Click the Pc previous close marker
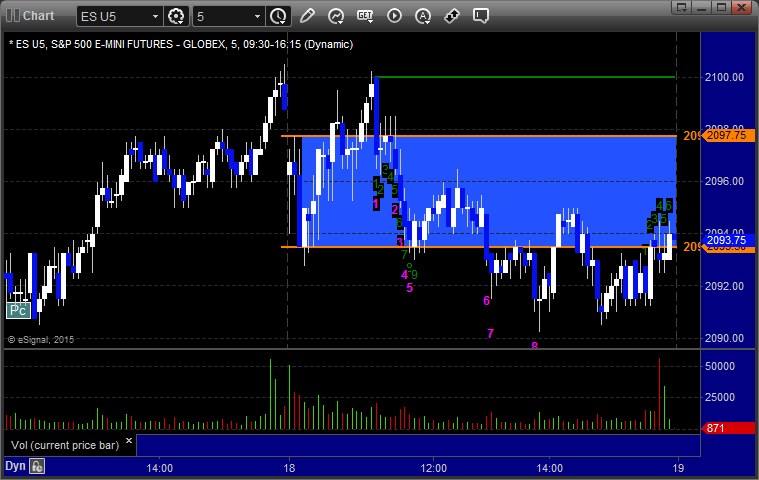The width and height of the screenshot is (759, 480). pyautogui.click(x=18, y=311)
